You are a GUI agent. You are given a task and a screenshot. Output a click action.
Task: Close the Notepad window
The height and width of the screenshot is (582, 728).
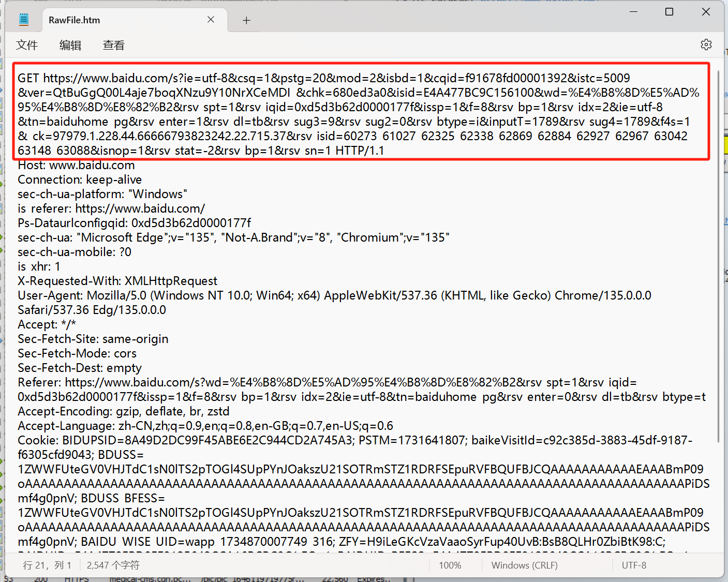point(706,11)
